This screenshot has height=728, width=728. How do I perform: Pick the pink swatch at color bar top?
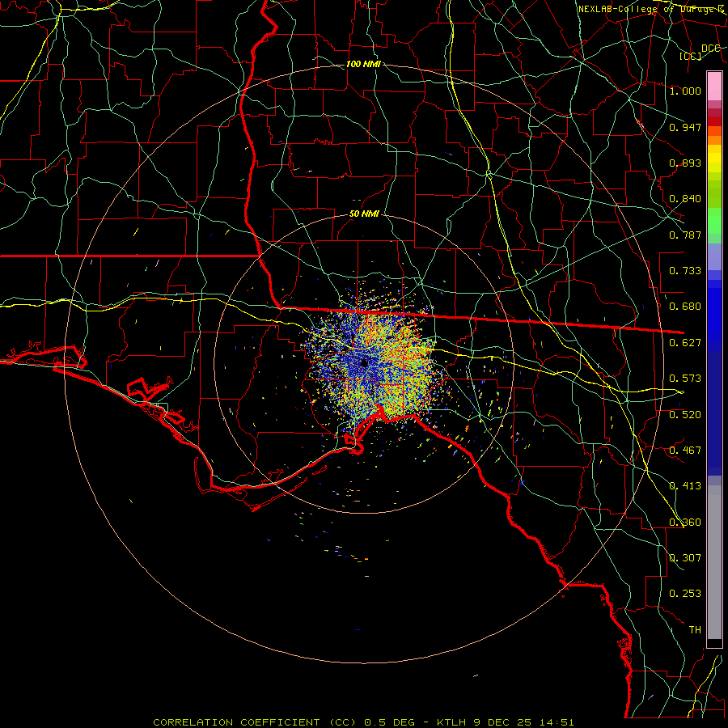[714, 86]
